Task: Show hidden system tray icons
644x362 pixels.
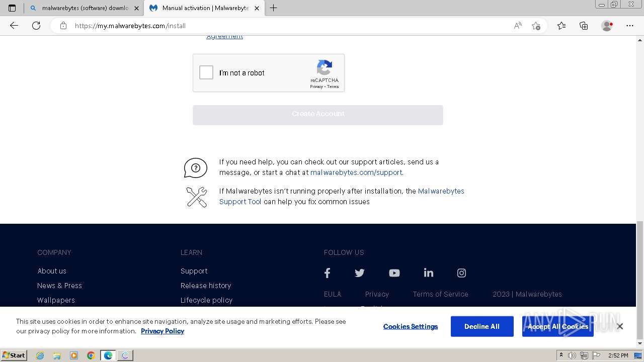Action: pos(561,355)
